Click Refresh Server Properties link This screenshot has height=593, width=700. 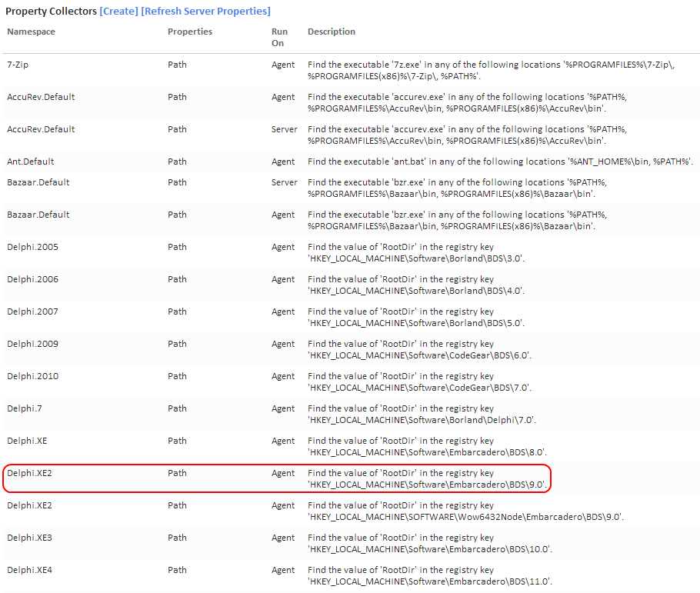pos(206,12)
